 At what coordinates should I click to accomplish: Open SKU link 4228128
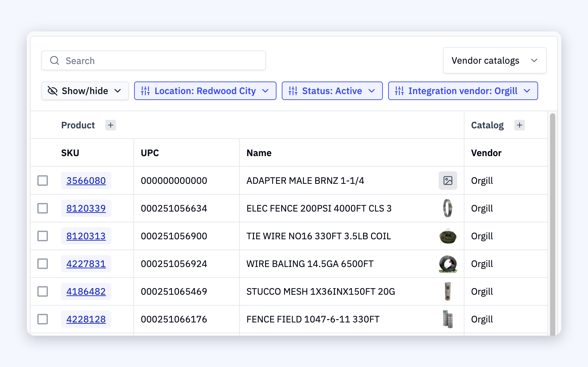point(86,319)
